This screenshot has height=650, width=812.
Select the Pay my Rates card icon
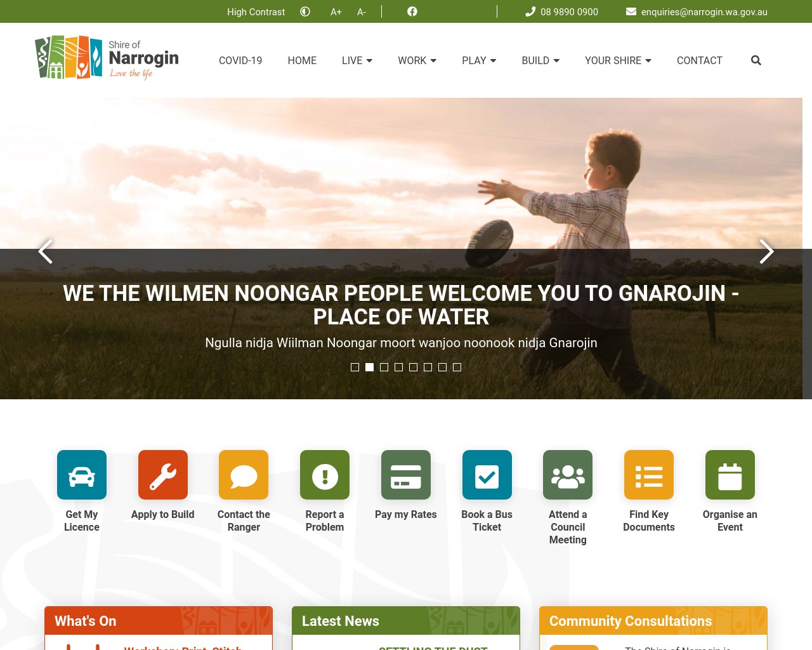coord(405,474)
